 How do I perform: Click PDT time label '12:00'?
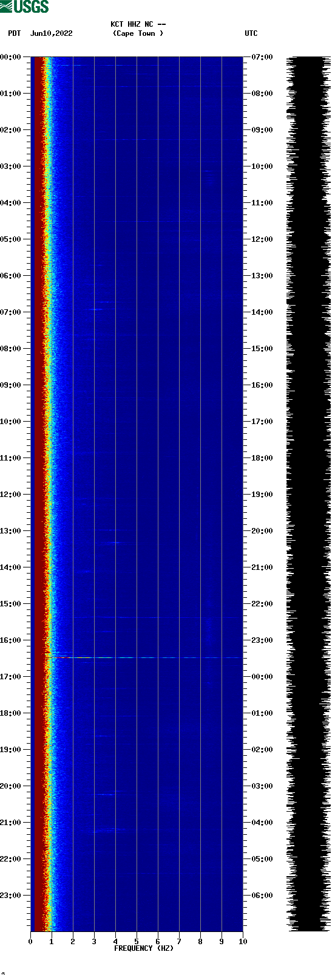(x=11, y=495)
